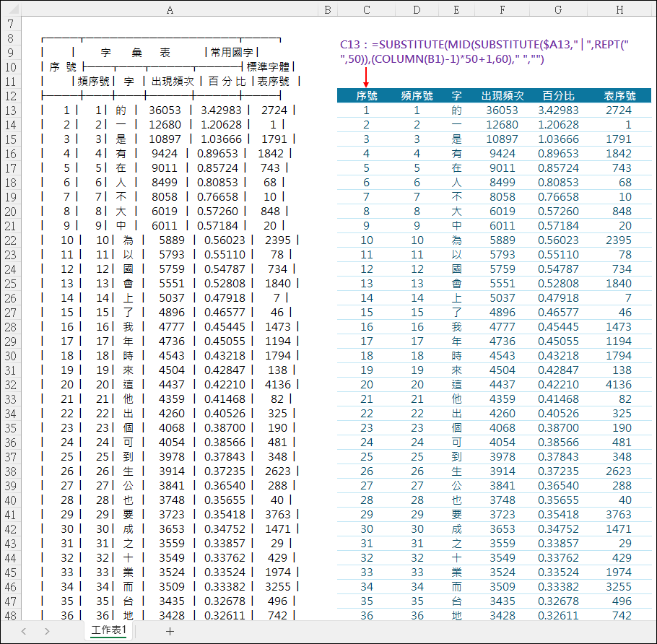
Task: Select column B header
Action: [x=328, y=9]
